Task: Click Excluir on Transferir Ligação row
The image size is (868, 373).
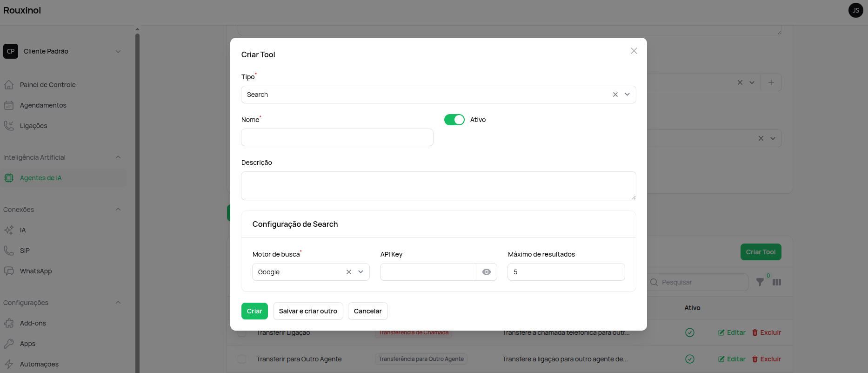Action: [x=767, y=332]
